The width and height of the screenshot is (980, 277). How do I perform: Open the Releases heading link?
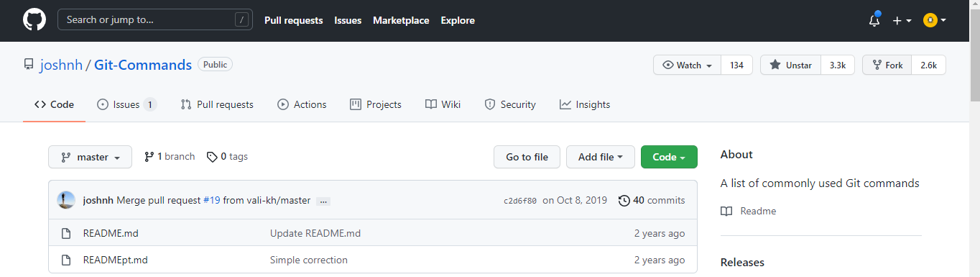click(742, 262)
